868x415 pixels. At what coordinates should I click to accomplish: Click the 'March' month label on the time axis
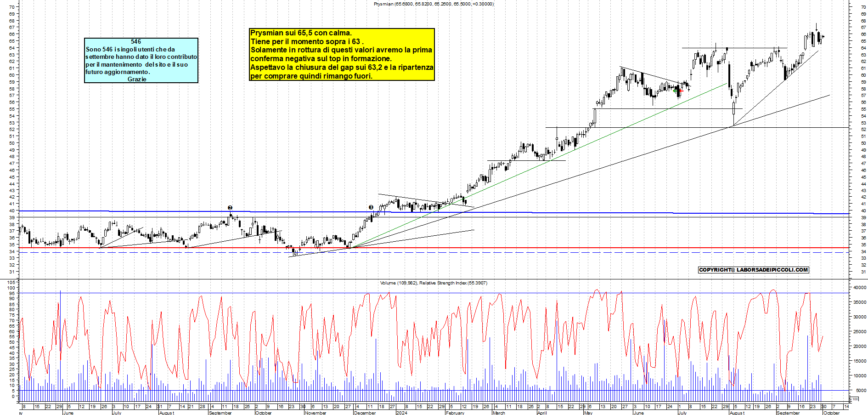coord(499,413)
